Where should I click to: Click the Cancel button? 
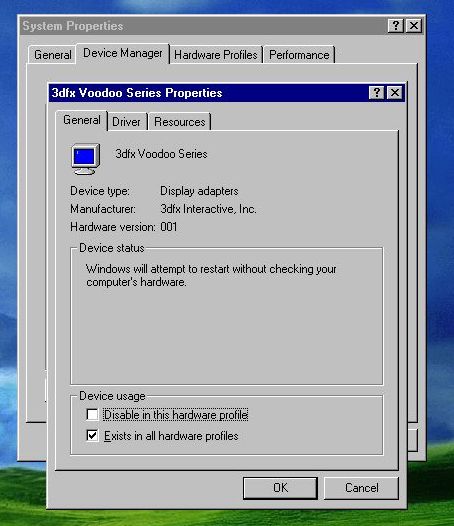click(x=361, y=488)
